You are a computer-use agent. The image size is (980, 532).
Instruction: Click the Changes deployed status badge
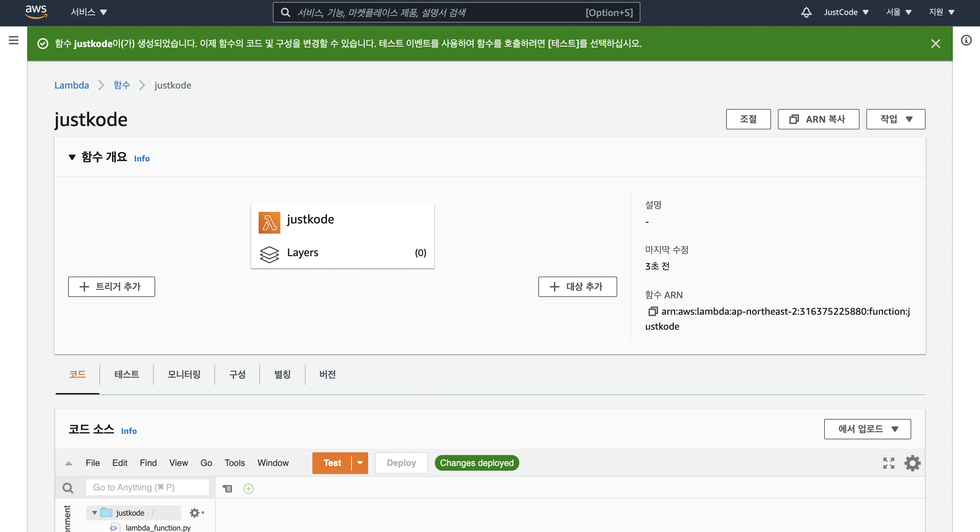pos(477,463)
